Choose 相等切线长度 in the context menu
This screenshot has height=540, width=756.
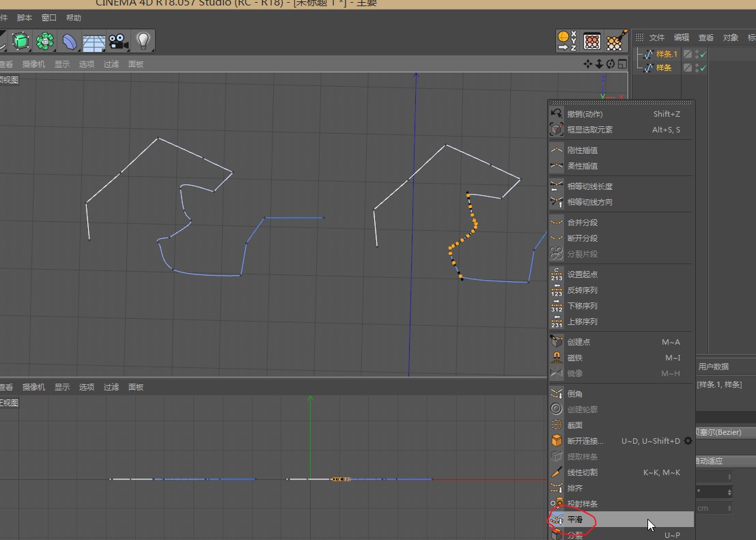coord(621,186)
